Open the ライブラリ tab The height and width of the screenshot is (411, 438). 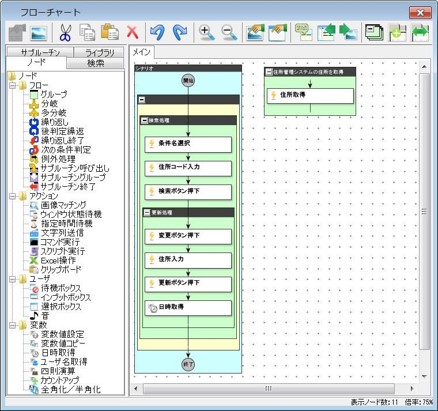99,52
